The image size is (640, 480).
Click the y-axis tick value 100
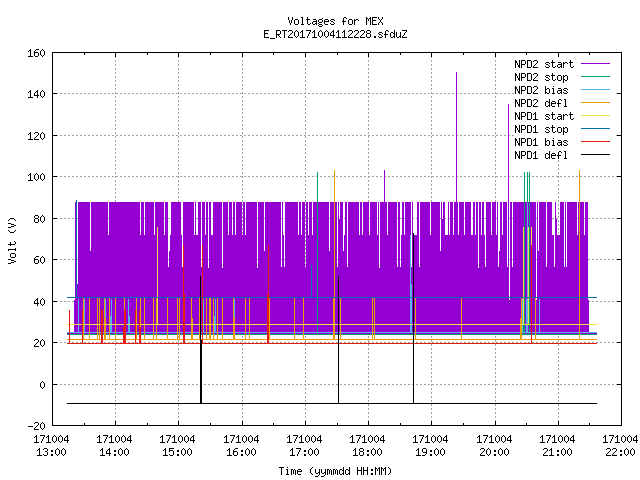36,177
